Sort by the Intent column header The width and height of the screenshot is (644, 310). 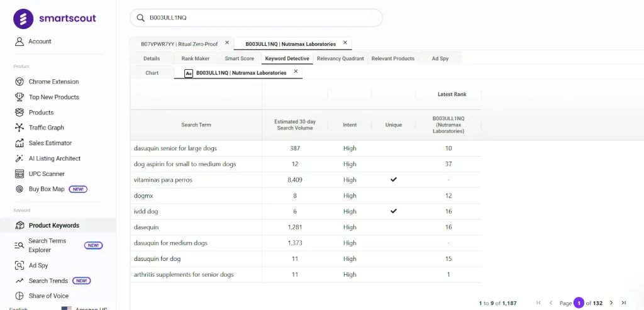click(350, 125)
